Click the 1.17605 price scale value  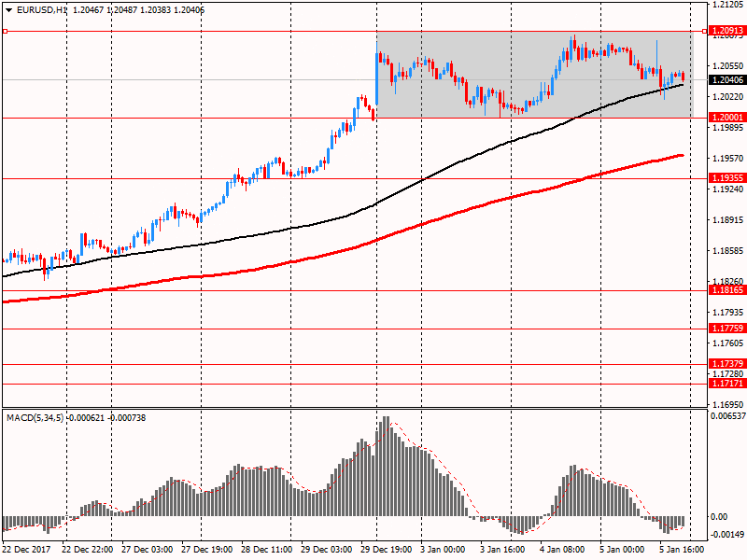click(727, 343)
